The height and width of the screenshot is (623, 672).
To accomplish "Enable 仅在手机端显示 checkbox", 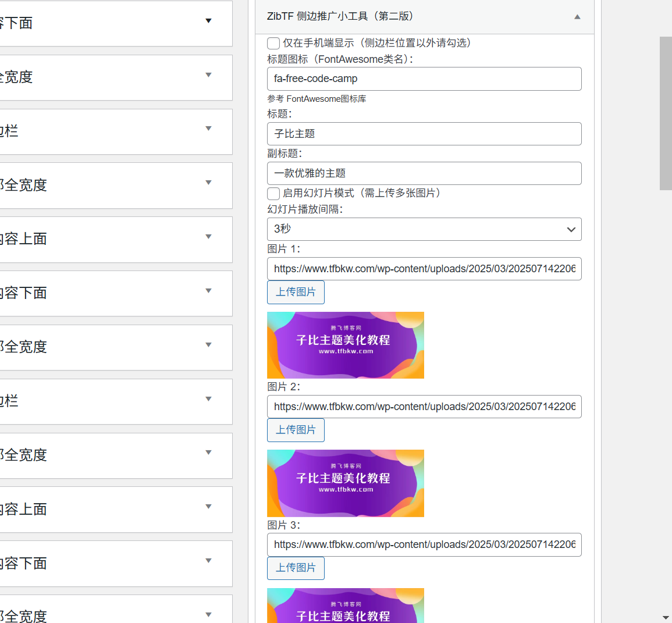I will click(273, 43).
